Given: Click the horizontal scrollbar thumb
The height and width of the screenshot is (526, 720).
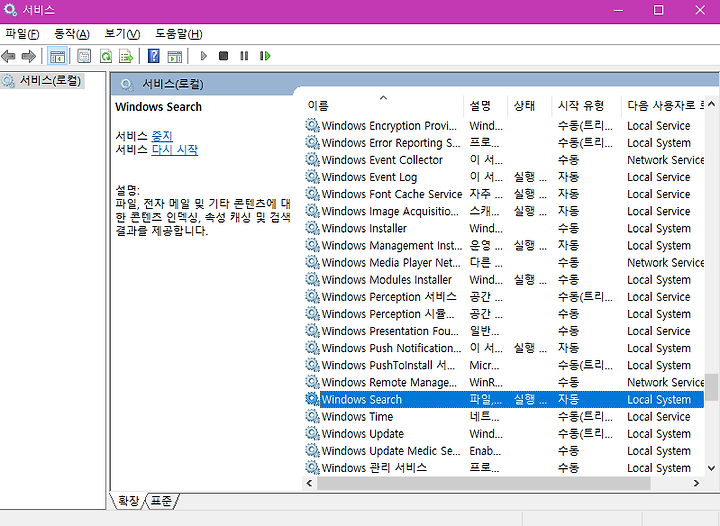Looking at the screenshot, I should [484, 483].
